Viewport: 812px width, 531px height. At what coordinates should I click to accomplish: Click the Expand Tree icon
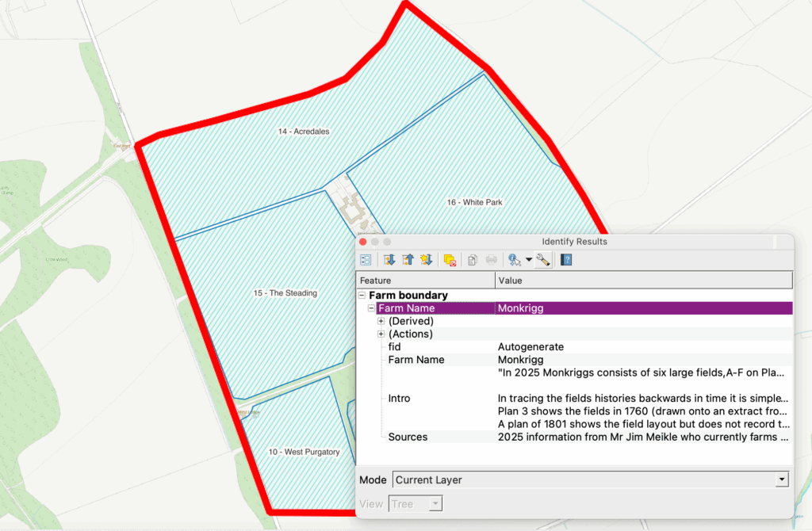389,259
